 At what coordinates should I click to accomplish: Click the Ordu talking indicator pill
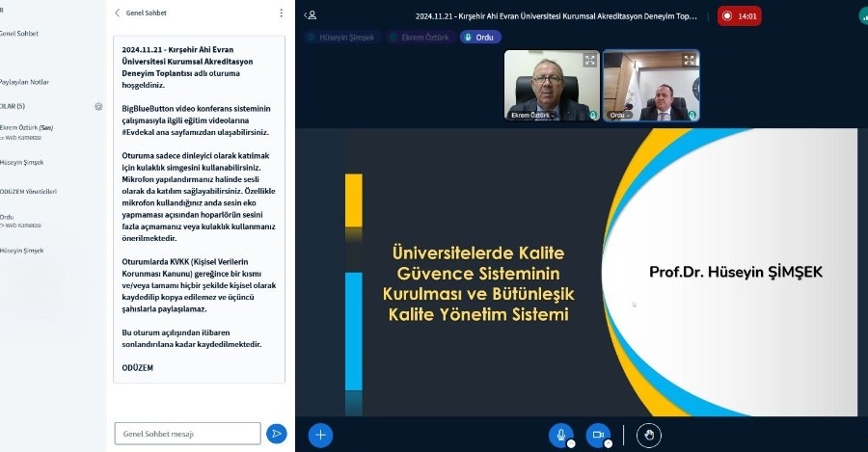(480, 37)
